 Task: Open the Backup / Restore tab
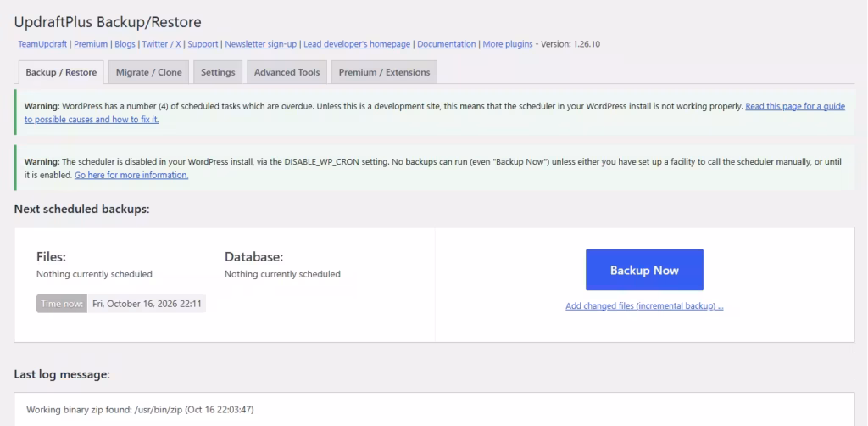[x=61, y=72]
